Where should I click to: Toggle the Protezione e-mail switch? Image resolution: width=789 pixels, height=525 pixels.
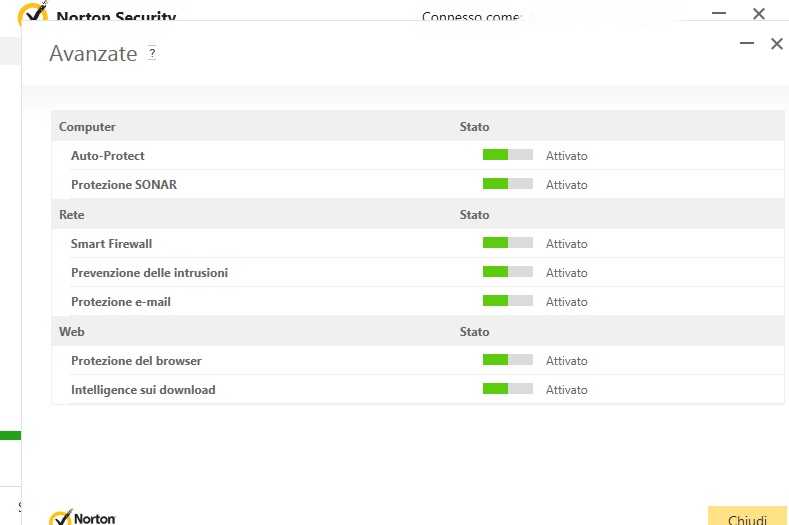[508, 301]
